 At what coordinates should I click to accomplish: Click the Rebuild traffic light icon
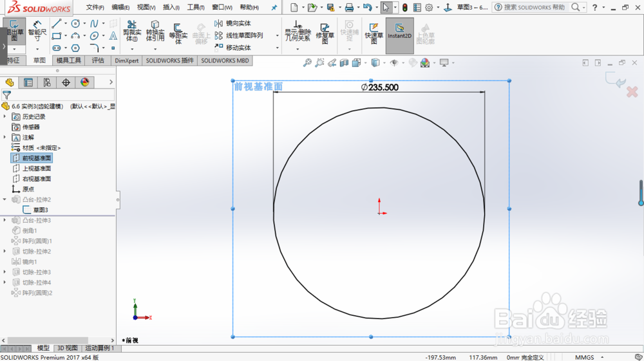[x=405, y=7]
